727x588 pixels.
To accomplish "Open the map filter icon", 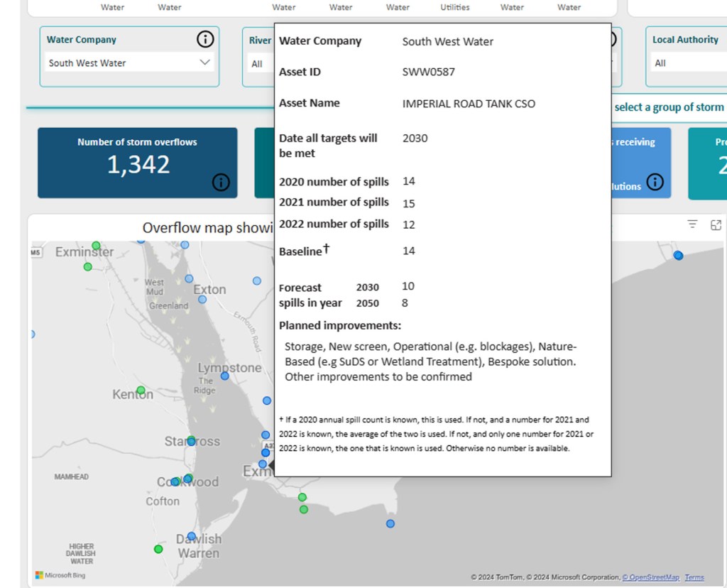I will [692, 224].
